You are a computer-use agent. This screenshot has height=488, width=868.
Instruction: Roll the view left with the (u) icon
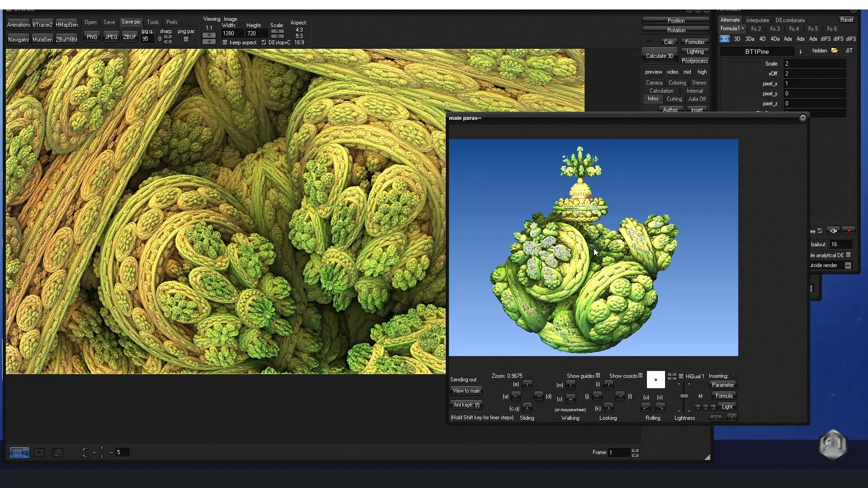646,407
